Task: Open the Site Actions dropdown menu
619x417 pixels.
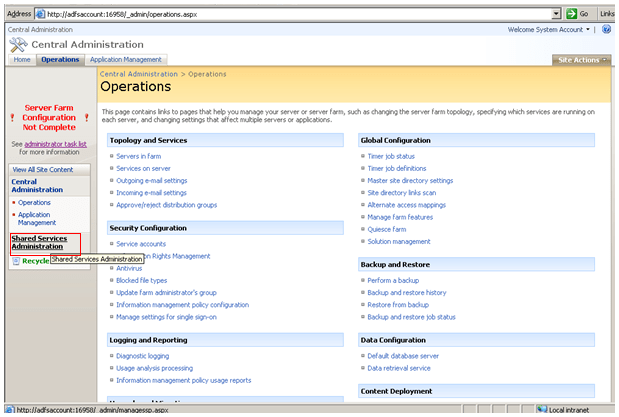Action: click(x=582, y=60)
